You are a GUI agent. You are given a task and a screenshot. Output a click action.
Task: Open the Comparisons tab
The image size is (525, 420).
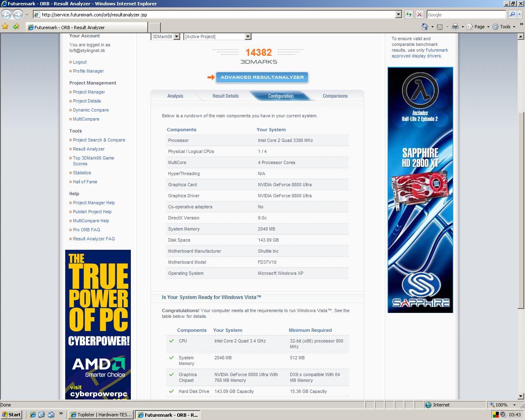pos(335,96)
